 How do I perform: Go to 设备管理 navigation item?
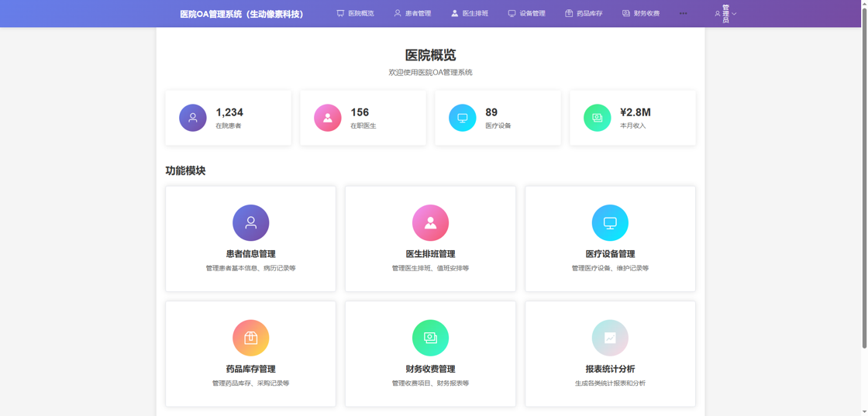point(527,13)
